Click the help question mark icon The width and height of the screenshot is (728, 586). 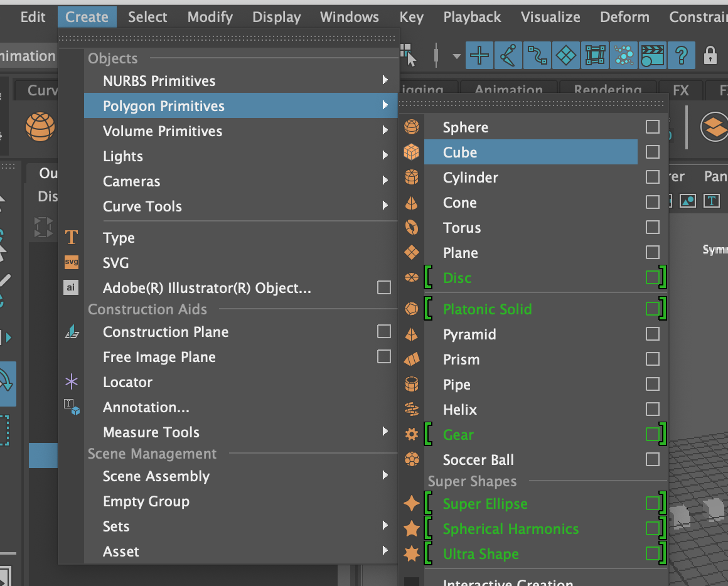point(681,56)
